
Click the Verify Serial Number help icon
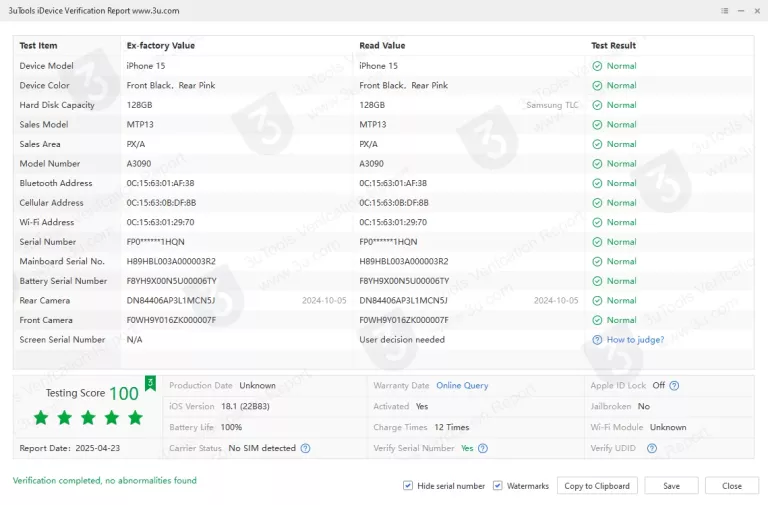pos(482,448)
